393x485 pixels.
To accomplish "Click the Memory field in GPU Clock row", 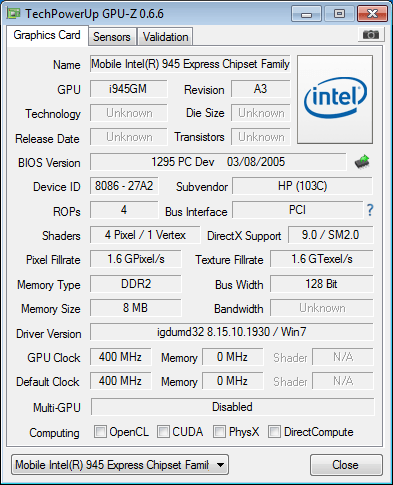I will tap(233, 357).
